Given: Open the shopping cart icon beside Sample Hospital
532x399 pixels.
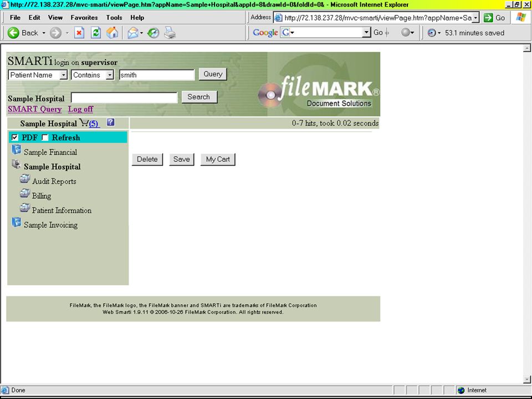Looking at the screenshot, I should point(84,122).
